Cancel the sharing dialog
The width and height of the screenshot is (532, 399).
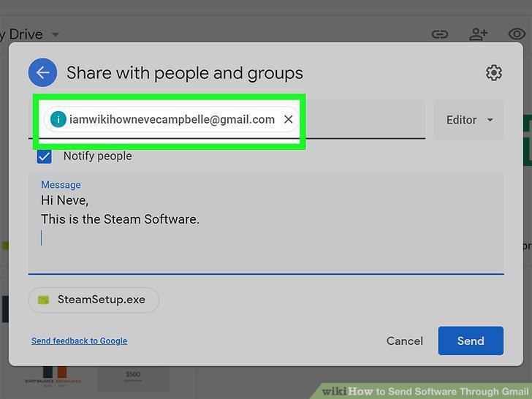pyautogui.click(x=404, y=341)
